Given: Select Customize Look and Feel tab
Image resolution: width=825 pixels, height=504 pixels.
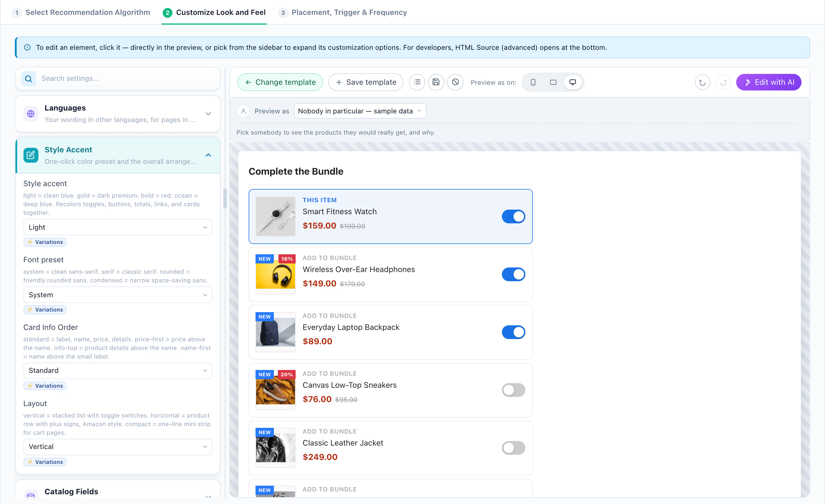Looking at the screenshot, I should click(214, 12).
